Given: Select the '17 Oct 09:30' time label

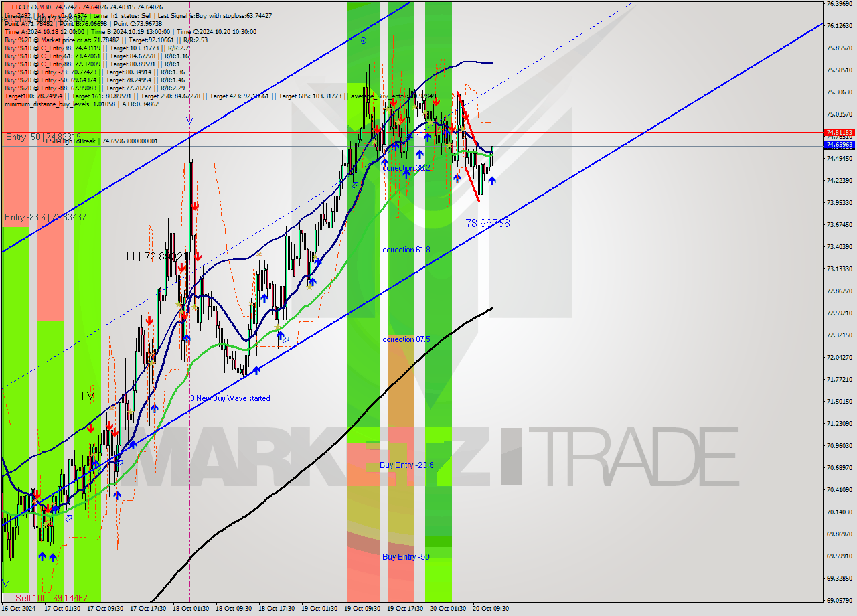Looking at the screenshot, I should click(x=105, y=609).
